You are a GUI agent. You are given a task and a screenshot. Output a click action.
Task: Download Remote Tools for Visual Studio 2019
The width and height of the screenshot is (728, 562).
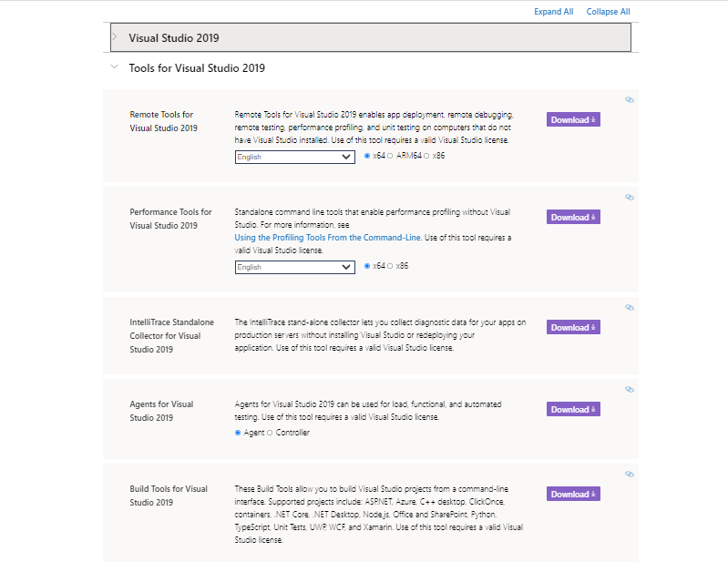[x=573, y=119]
